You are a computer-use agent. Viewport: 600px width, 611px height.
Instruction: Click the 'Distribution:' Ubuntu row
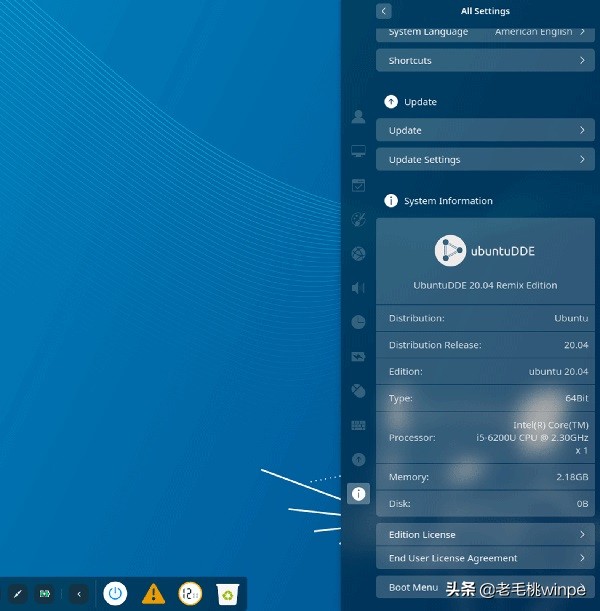(485, 318)
